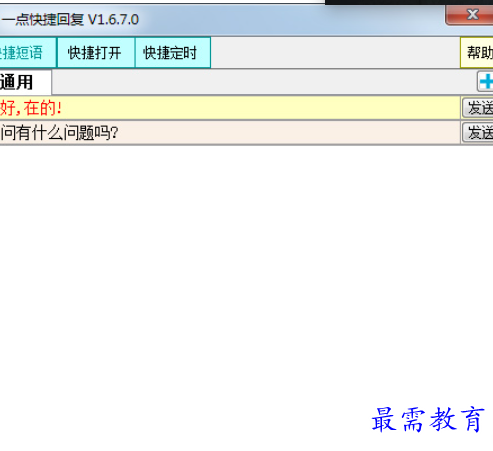
Task: Select the 通用 category tab
Action: [25, 82]
